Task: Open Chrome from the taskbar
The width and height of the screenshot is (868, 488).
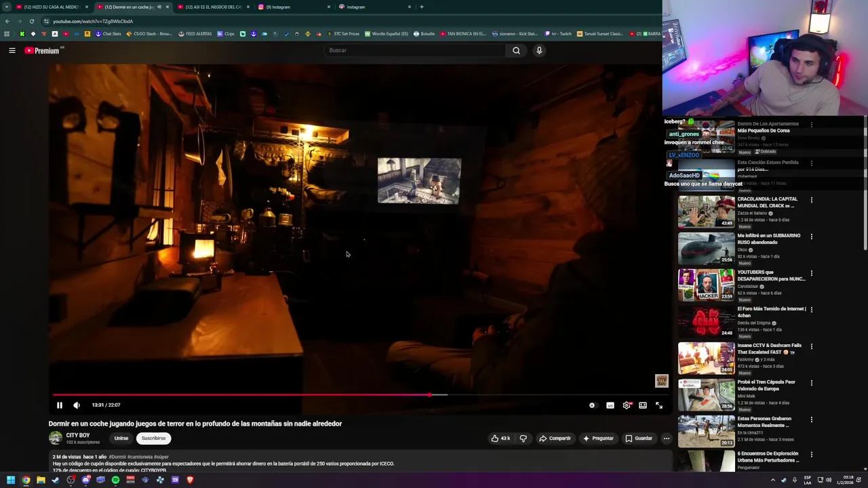Action: pos(26,480)
